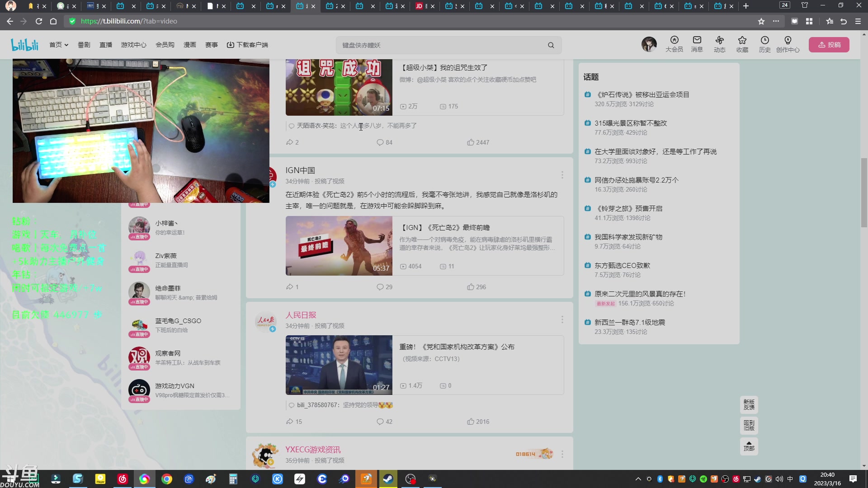
Task: Open IGN中国 user profile name
Action: tap(300, 170)
